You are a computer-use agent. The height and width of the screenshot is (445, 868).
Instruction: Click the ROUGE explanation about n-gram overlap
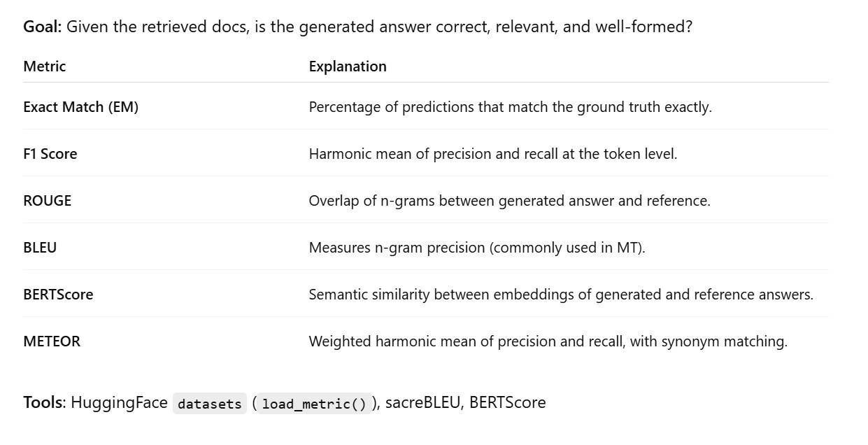[x=509, y=201]
